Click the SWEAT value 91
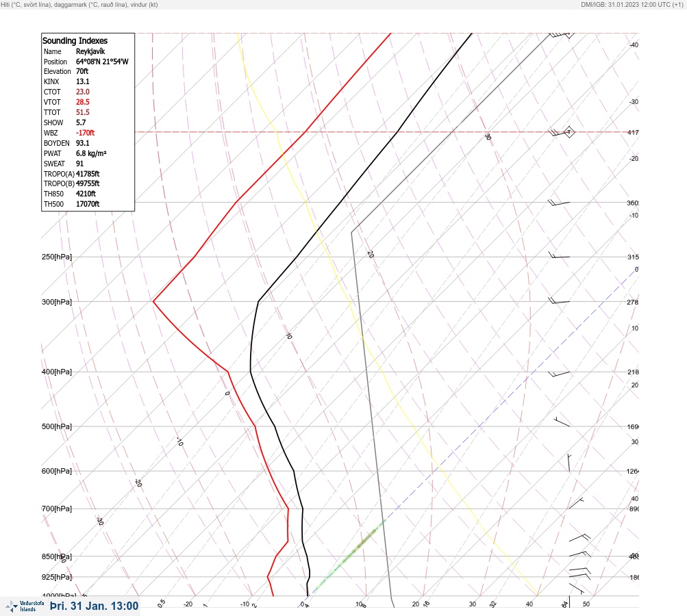The width and height of the screenshot is (687, 616). tap(79, 164)
